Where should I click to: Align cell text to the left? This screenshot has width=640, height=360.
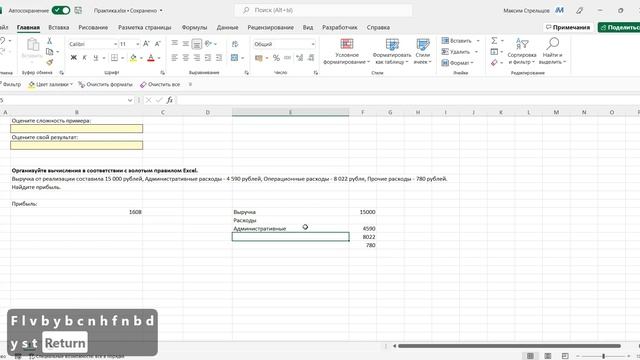point(174,58)
